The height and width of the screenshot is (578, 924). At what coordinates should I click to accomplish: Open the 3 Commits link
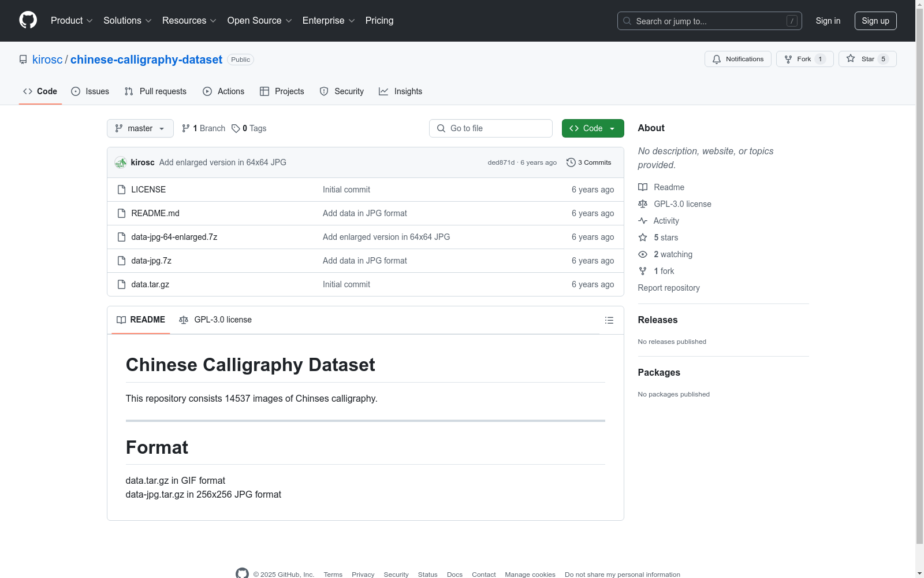pyautogui.click(x=589, y=162)
